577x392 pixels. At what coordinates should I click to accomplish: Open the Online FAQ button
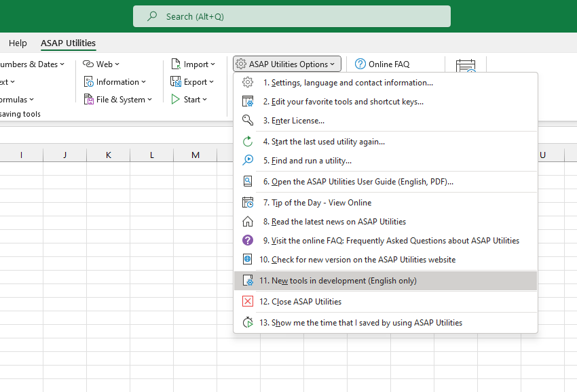382,64
